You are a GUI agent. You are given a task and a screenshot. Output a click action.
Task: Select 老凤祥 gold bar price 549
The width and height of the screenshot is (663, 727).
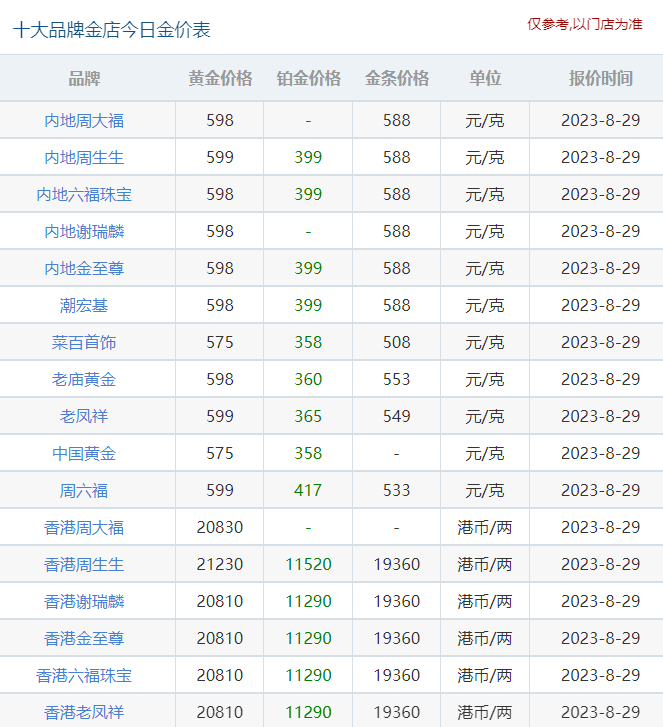(x=396, y=416)
